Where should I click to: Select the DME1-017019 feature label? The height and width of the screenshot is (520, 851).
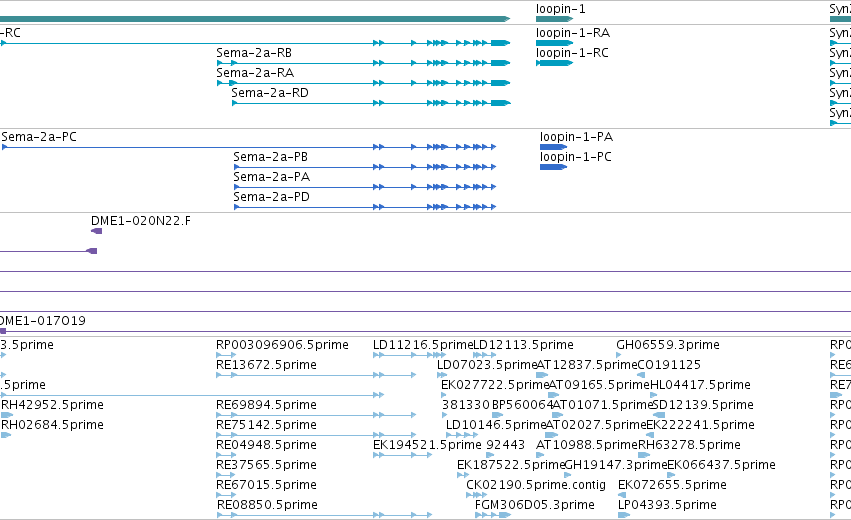coord(43,321)
